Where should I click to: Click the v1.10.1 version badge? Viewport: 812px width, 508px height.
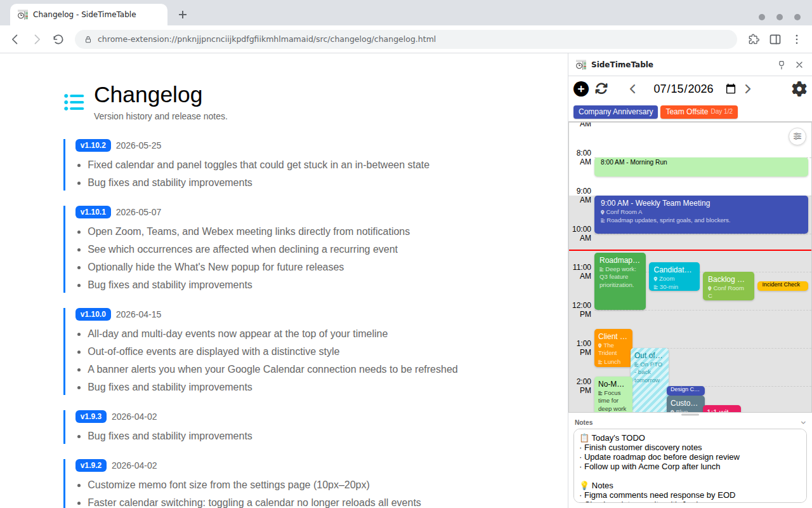pos(93,212)
